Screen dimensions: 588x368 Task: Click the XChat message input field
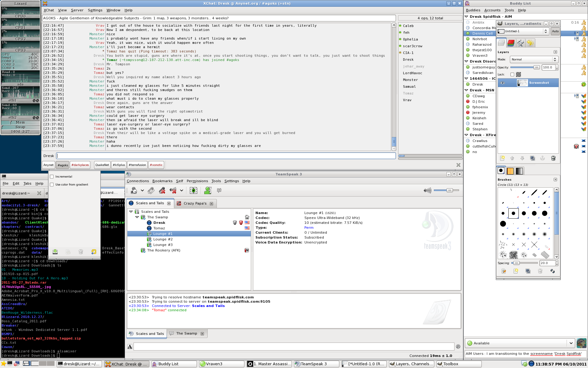point(226,156)
